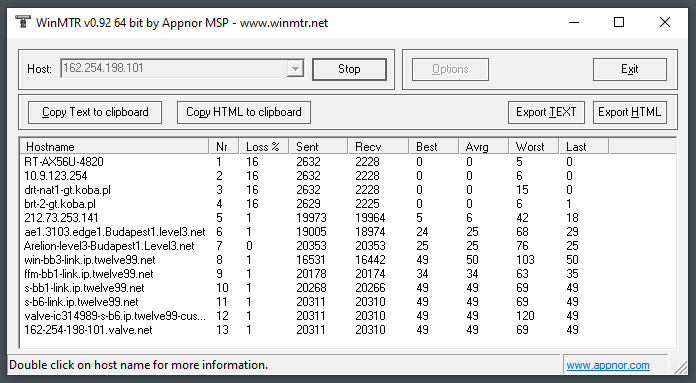Click the Loss % column header
The height and width of the screenshot is (383, 696).
click(264, 146)
